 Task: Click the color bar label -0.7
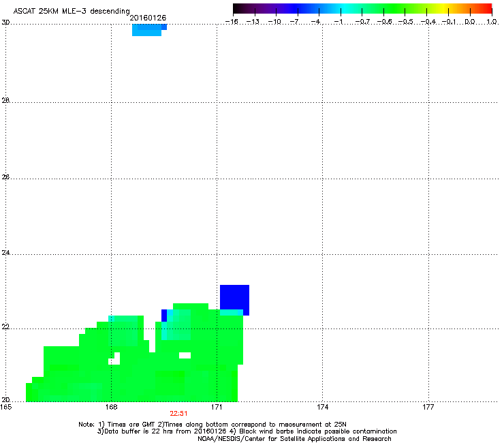(362, 22)
